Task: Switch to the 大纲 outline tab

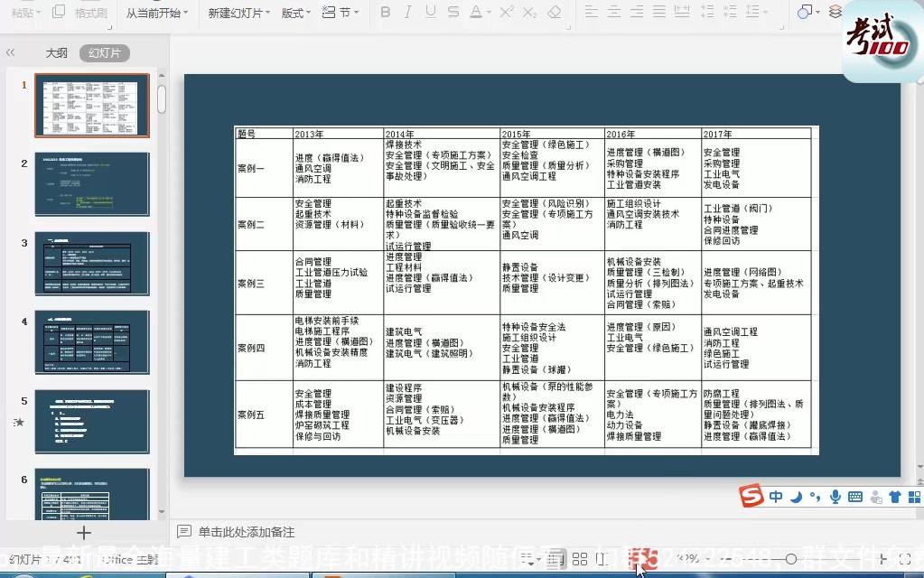Action: (57, 51)
